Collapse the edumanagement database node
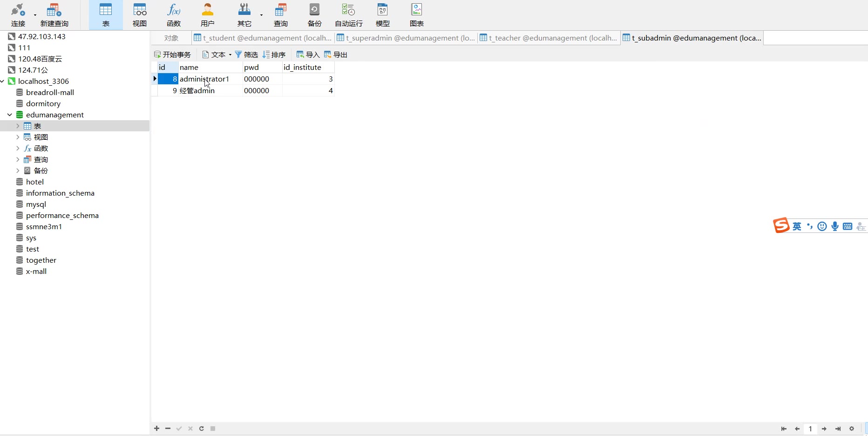 pyautogui.click(x=10, y=115)
